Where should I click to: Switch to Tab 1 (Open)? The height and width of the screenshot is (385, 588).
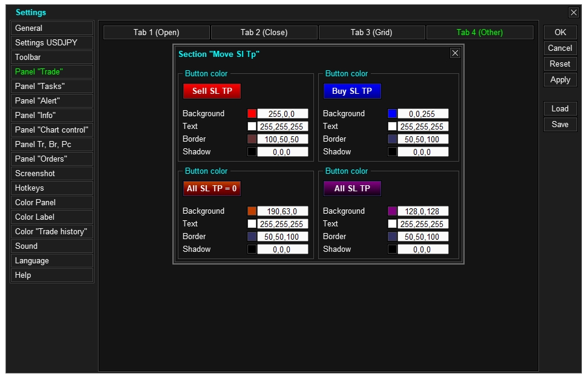pos(156,32)
